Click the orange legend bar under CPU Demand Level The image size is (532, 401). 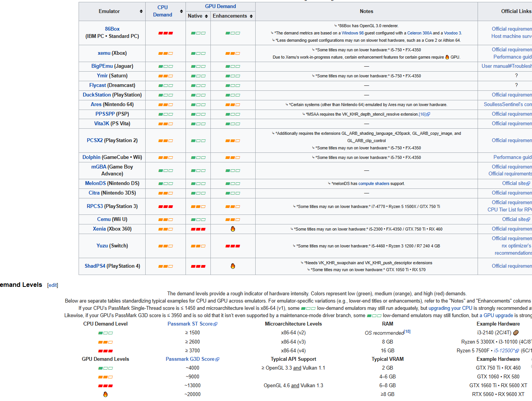(x=105, y=342)
